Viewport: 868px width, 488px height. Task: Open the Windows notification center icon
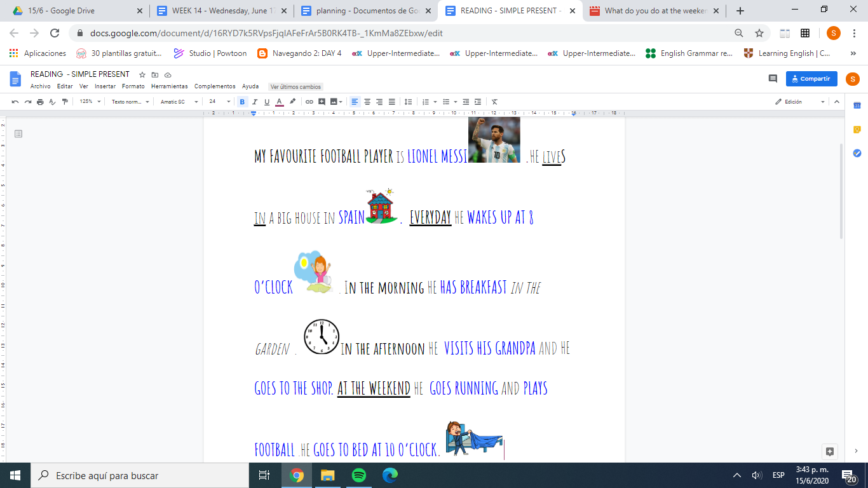point(849,475)
